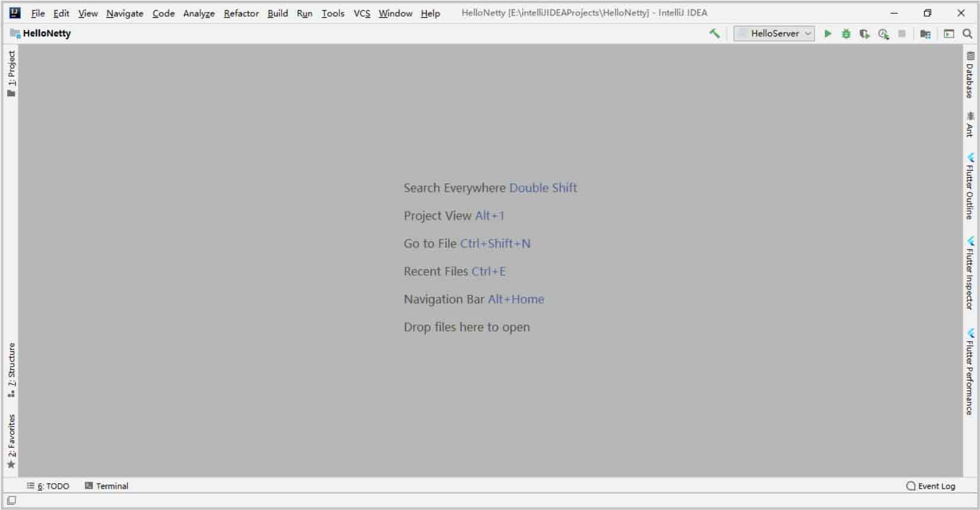The width and height of the screenshot is (980, 510).
Task: Toggle the Project tool window
Action: (x=11, y=73)
